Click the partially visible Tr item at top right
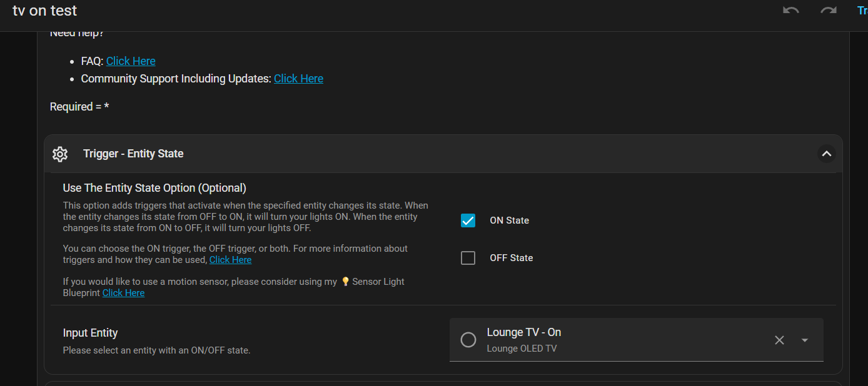Image resolution: width=868 pixels, height=386 pixels. [x=862, y=11]
